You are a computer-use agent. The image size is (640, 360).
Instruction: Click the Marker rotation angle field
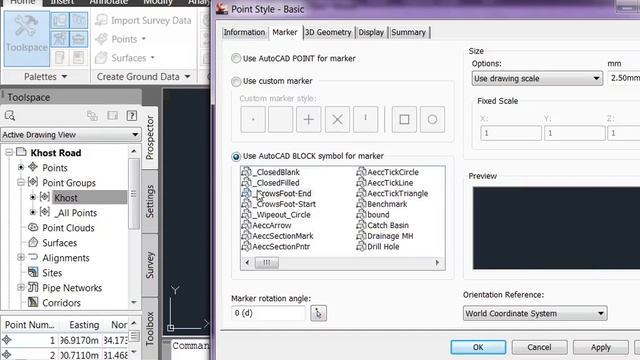[x=268, y=313]
